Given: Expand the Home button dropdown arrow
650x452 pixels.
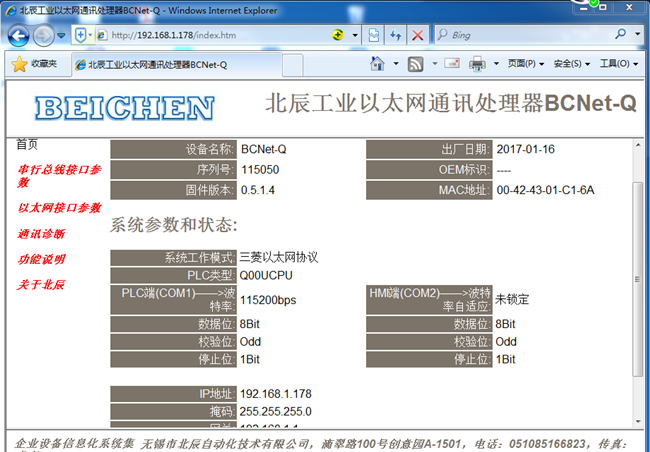Looking at the screenshot, I should 396,64.
